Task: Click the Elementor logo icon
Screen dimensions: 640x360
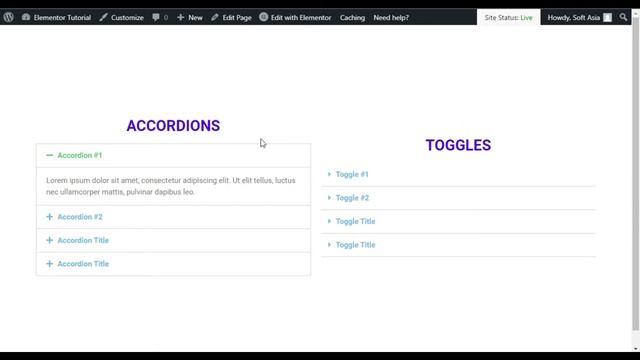Action: [x=264, y=17]
